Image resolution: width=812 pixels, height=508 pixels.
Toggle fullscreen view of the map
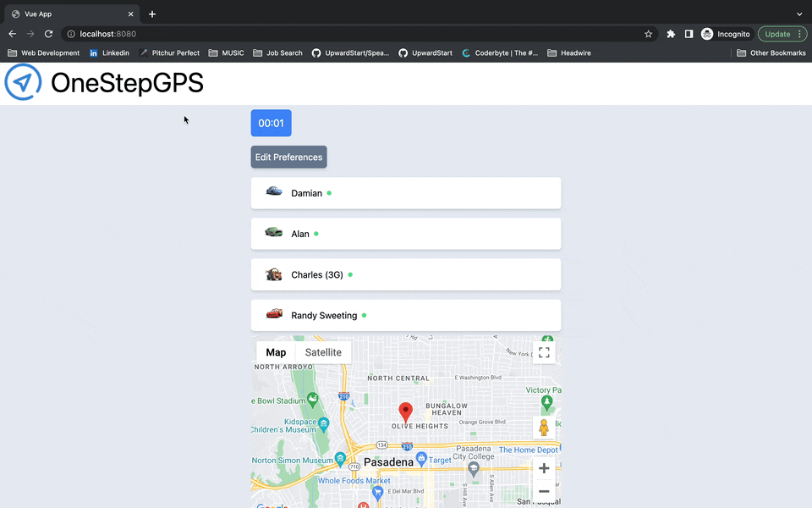tap(544, 352)
